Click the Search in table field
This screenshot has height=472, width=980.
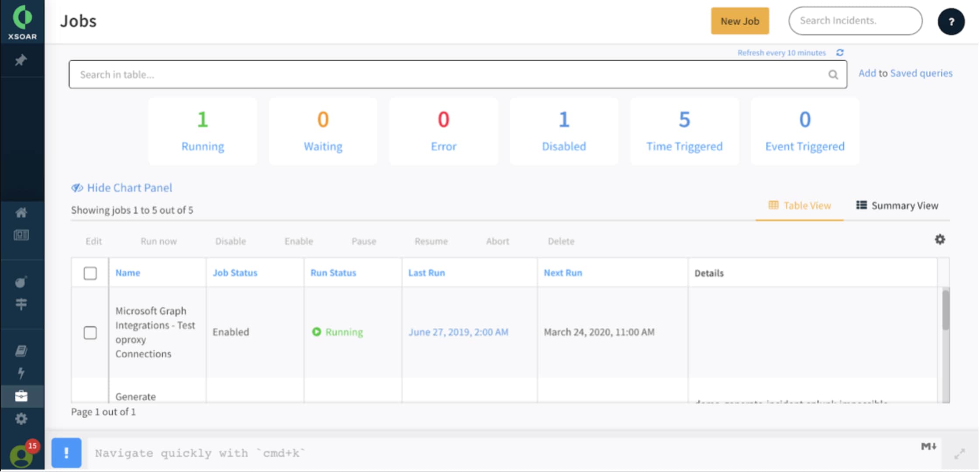click(x=458, y=75)
